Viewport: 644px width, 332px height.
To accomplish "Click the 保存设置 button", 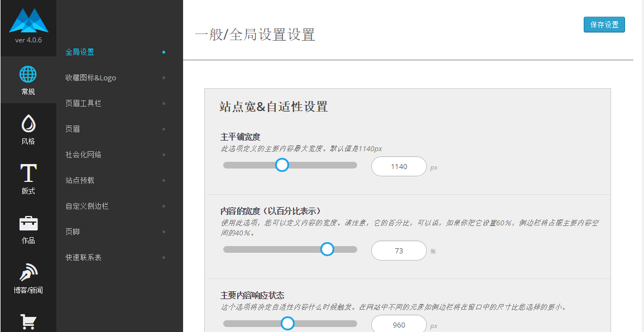I will (x=604, y=25).
